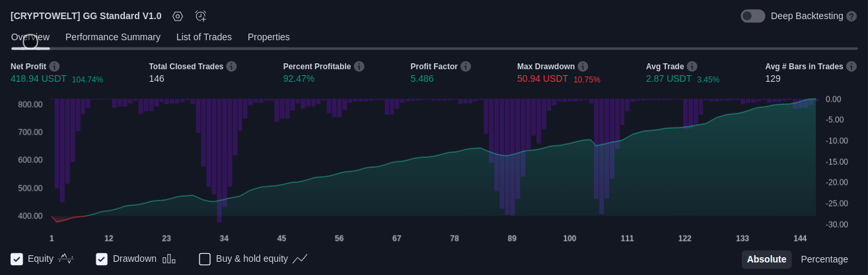Show info for Net Profit
This screenshot has height=275, width=868.
click(54, 67)
